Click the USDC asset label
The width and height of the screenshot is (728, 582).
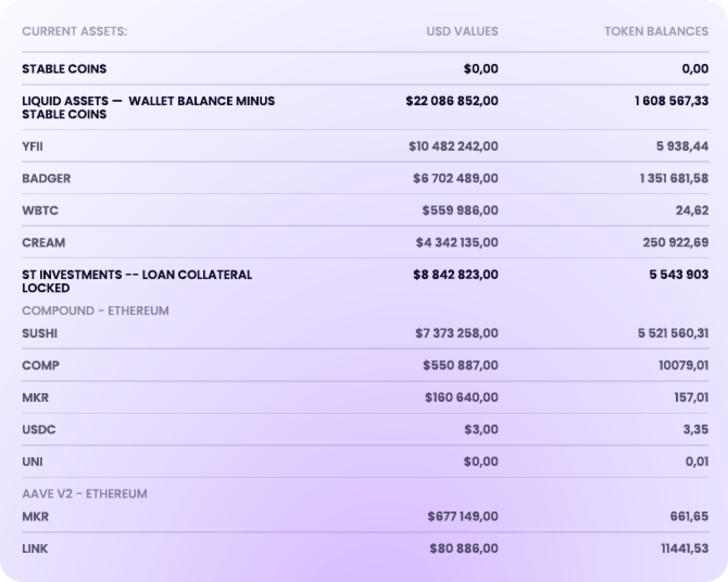coord(39,430)
